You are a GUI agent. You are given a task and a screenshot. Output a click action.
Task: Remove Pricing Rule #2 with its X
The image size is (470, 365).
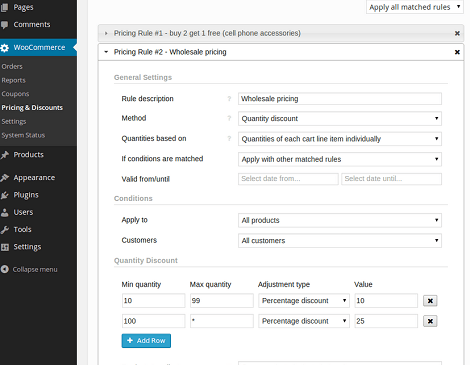tap(457, 52)
